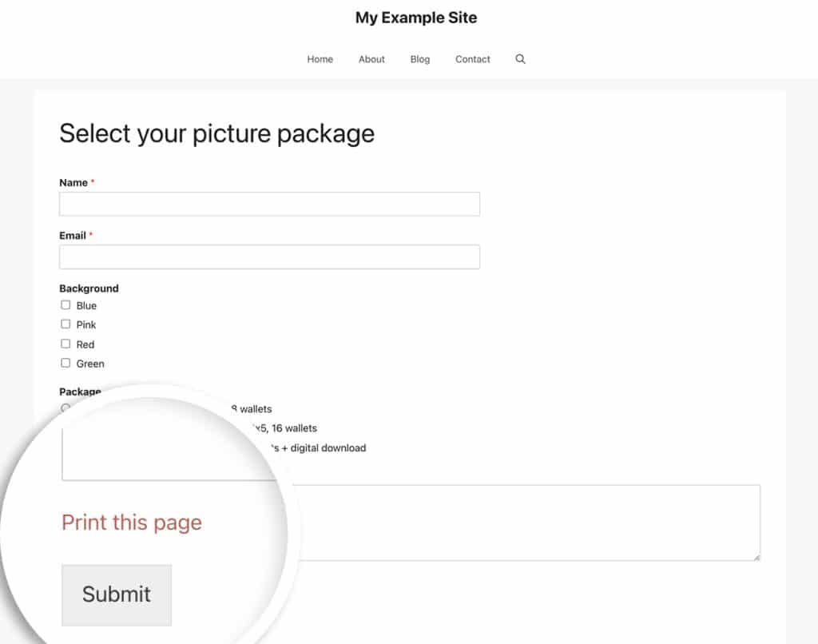Viewport: 818px width, 644px height.
Task: Open the search icon in navigation bar
Action: (520, 58)
